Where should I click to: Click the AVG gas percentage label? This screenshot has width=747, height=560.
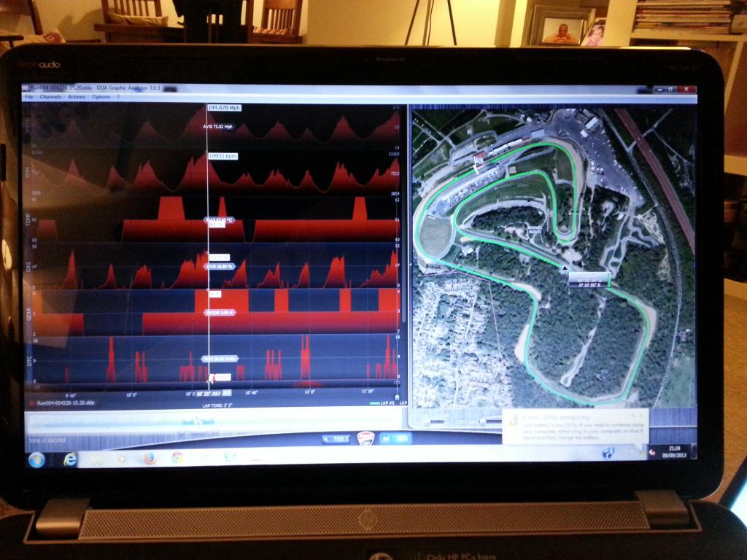point(219,267)
